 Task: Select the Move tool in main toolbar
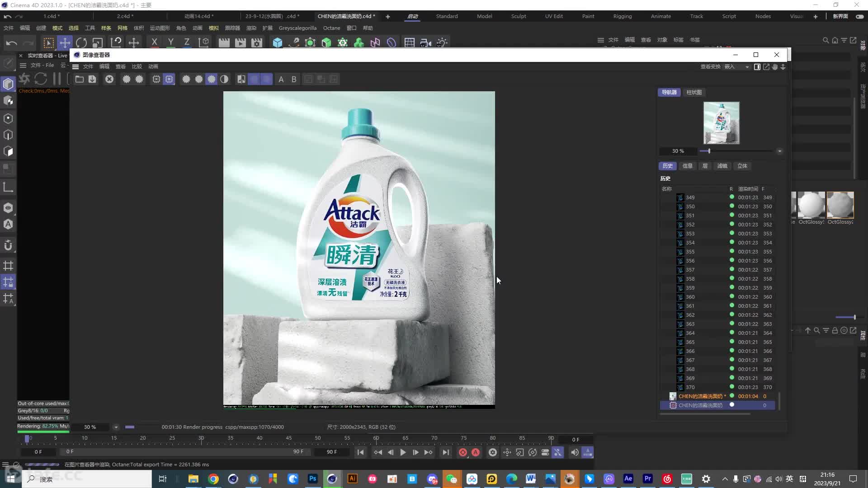tap(65, 42)
